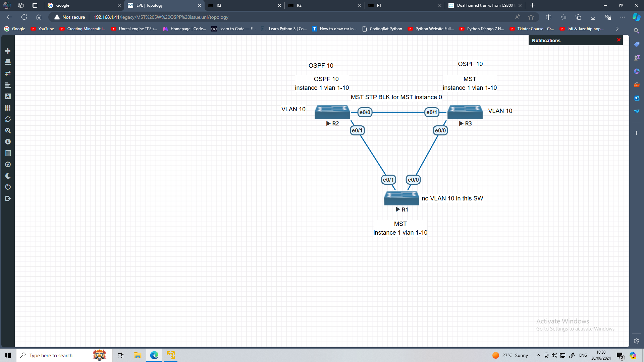The image size is (644, 362).
Task: Toggle night mode moon icon
Action: point(8,176)
